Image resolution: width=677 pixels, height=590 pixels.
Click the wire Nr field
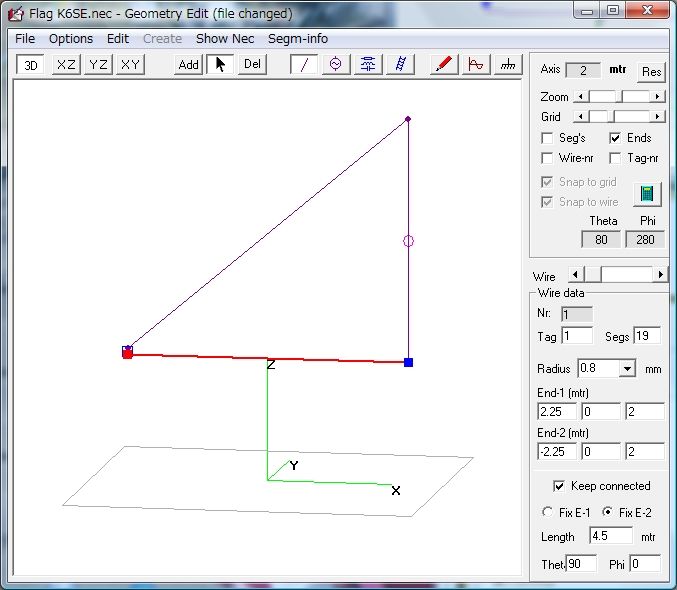577,314
